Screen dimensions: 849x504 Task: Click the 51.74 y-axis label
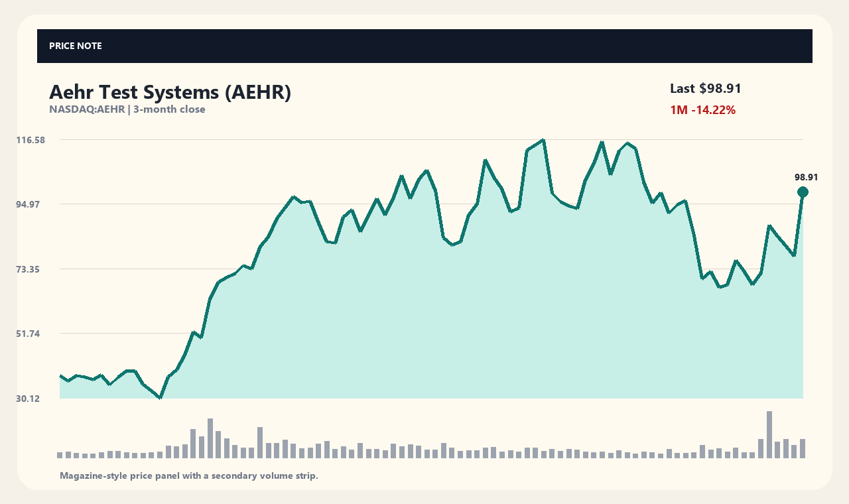(x=29, y=334)
